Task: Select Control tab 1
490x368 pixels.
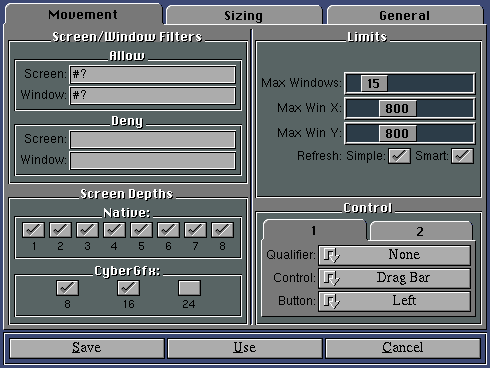Action: coord(314,230)
